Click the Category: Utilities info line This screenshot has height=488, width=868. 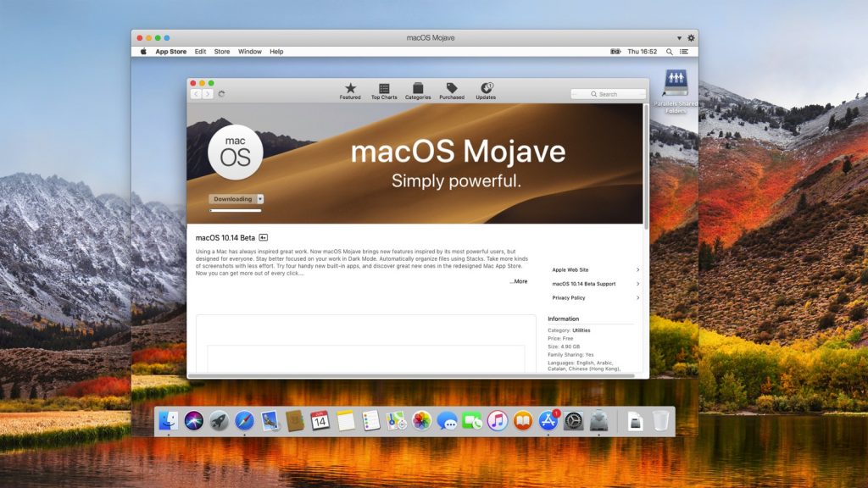coord(569,330)
